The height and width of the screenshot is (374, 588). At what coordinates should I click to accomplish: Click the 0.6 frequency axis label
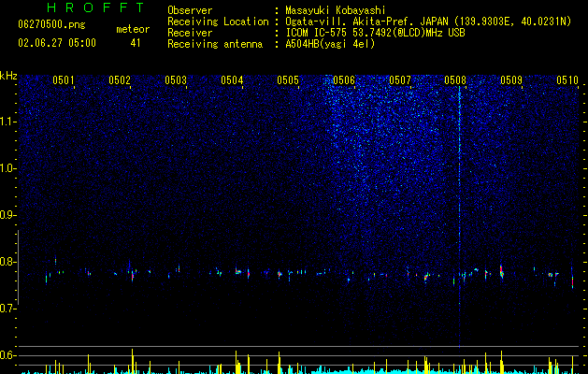[7, 355]
